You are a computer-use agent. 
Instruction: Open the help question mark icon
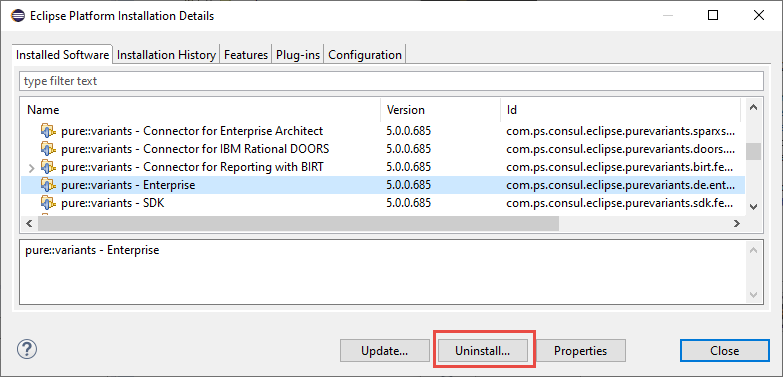pyautogui.click(x=27, y=349)
